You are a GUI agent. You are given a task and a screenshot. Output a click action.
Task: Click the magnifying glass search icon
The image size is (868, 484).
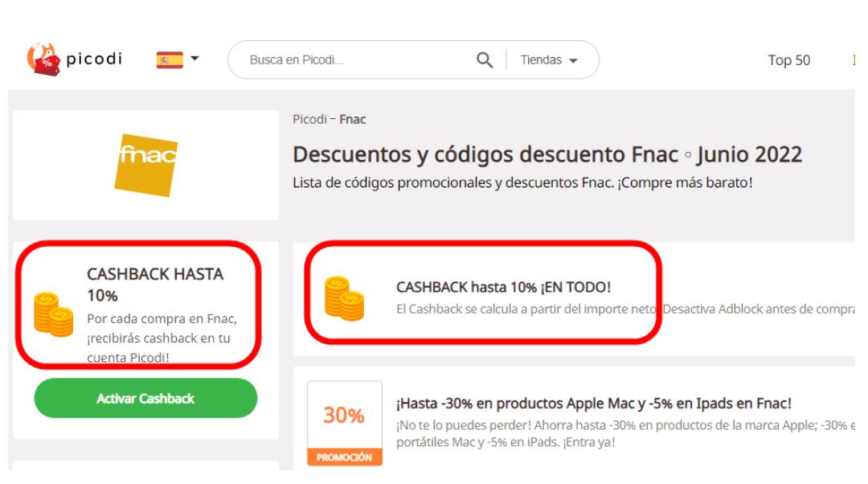pos(485,59)
